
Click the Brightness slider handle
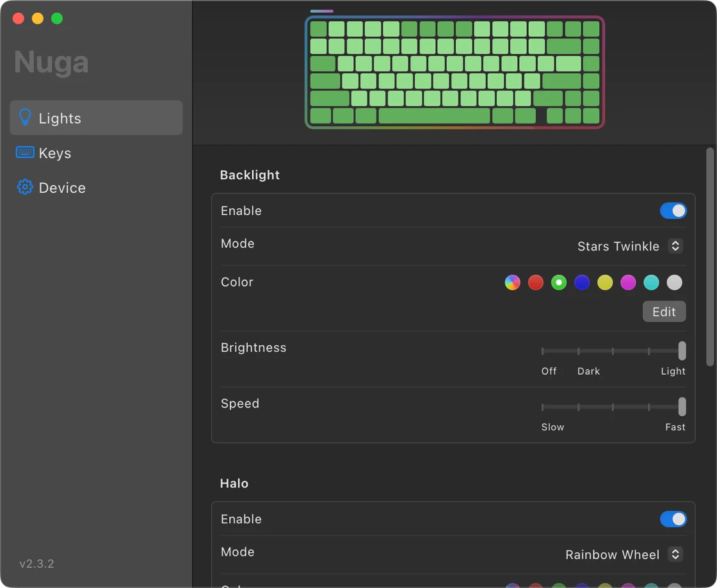coord(682,351)
